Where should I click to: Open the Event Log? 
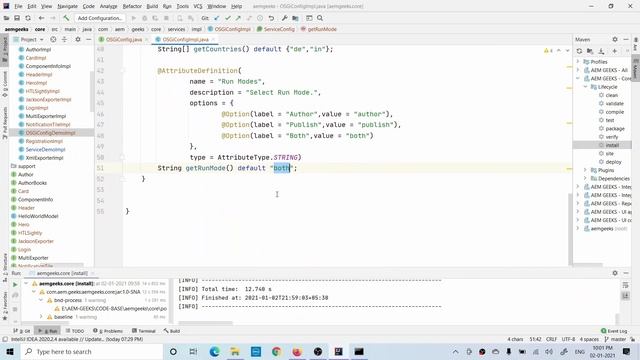pyautogui.click(x=614, y=331)
